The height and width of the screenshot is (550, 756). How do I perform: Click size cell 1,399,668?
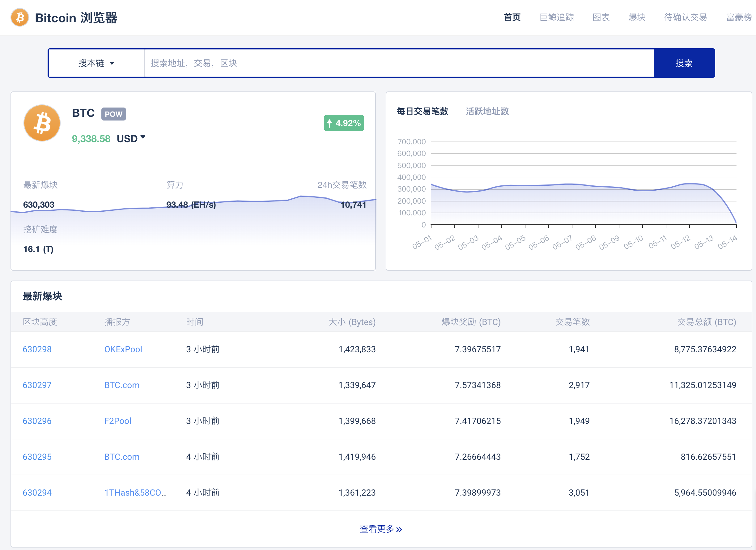point(357,421)
